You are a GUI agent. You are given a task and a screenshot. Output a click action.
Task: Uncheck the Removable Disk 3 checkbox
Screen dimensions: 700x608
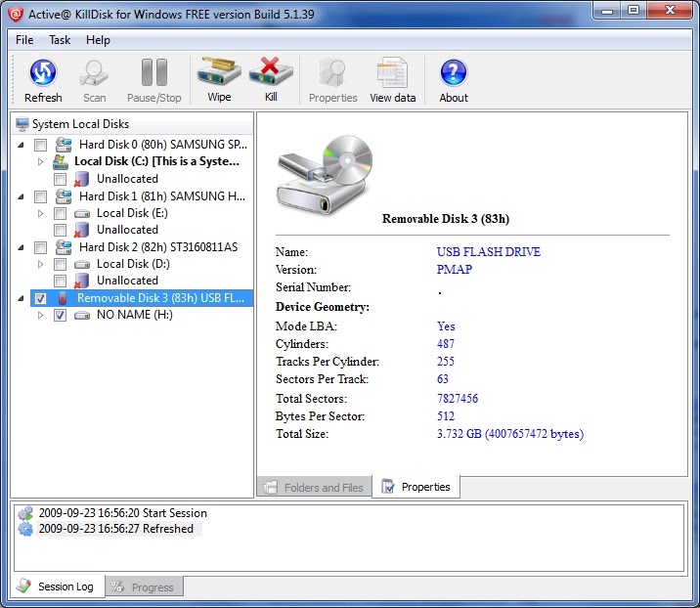[41, 298]
